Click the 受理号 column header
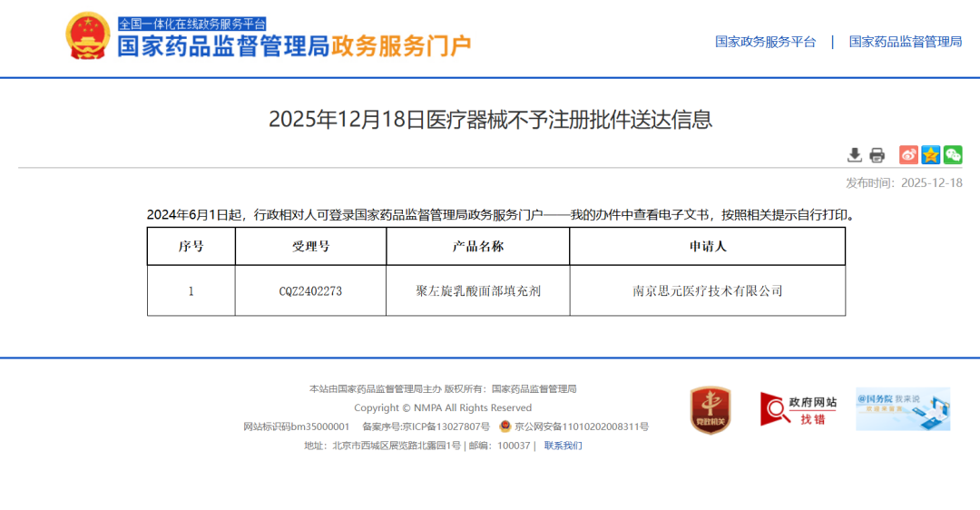Screen dimensions: 980x510 click(310, 246)
